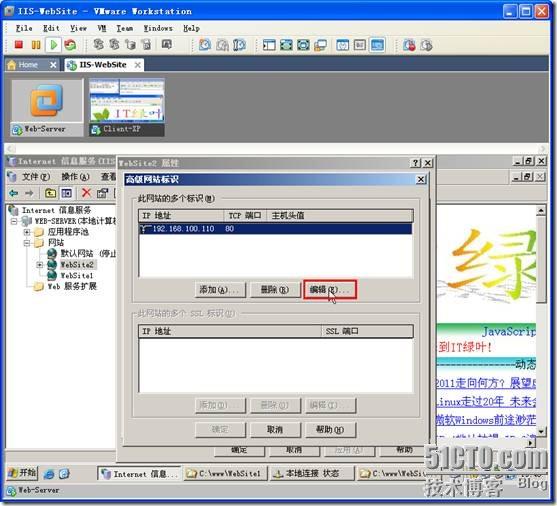Screen dimensions: 557x506
Task: Select the IIS-WebSite tab
Action: tap(104, 65)
